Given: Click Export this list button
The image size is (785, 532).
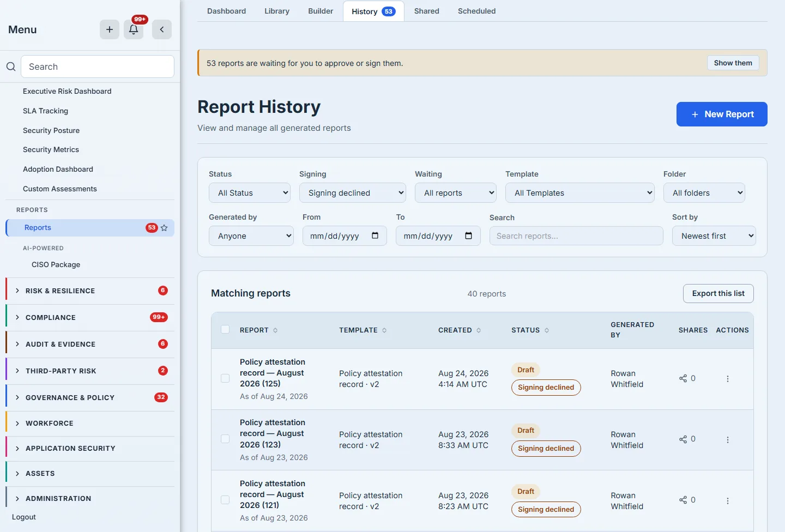Looking at the screenshot, I should click(718, 294).
